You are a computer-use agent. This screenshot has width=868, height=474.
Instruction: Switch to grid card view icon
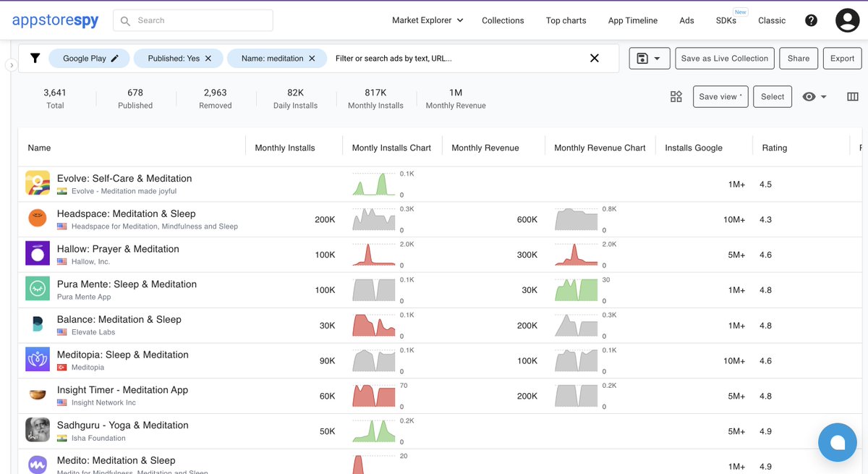click(x=676, y=97)
